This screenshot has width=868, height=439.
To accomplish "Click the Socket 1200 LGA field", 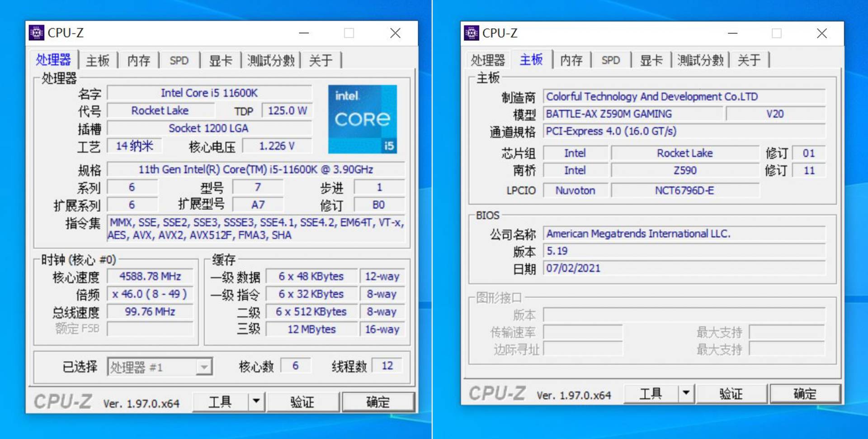I will [209, 128].
